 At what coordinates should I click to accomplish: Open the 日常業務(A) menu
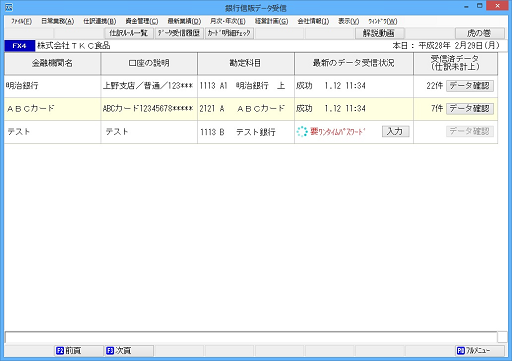click(x=57, y=21)
